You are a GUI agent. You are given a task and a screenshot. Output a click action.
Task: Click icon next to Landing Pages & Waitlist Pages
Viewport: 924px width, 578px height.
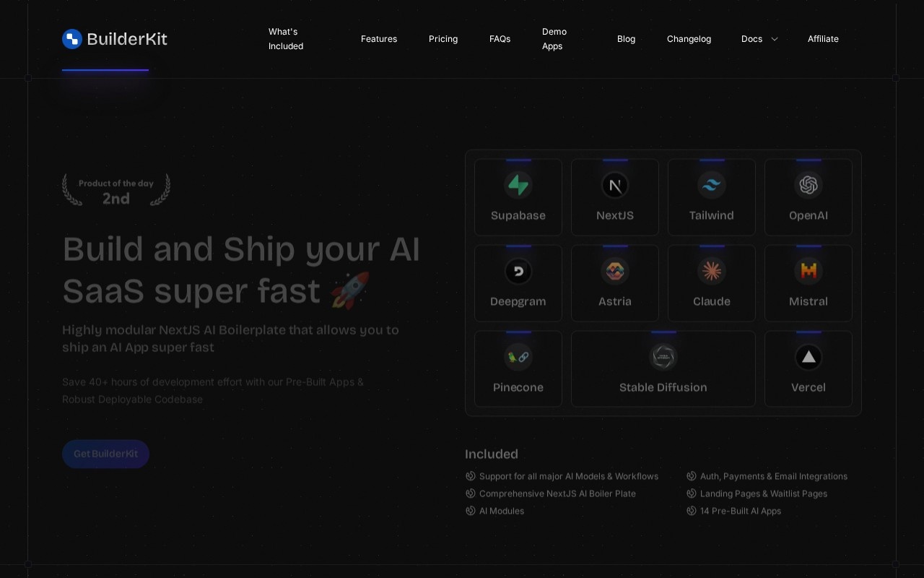coord(692,493)
